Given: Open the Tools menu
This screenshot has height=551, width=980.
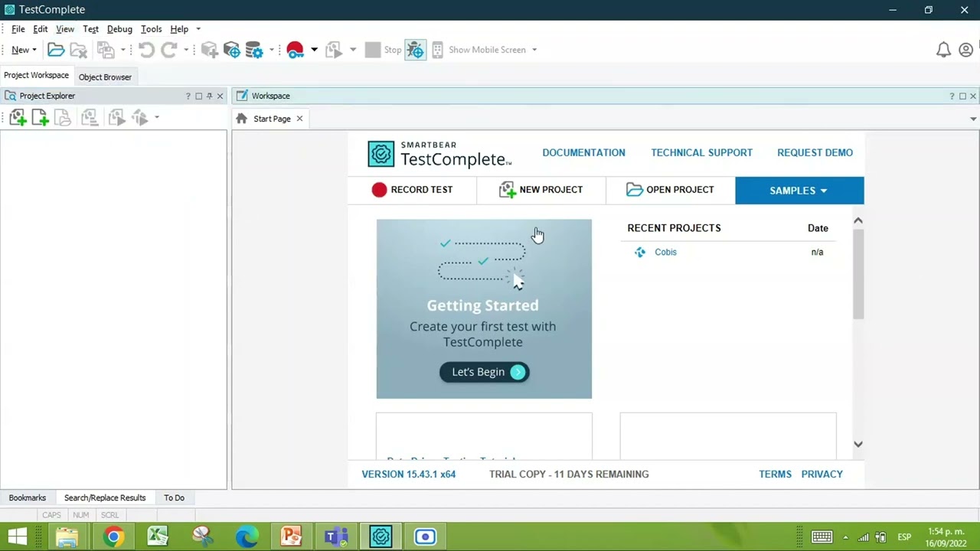Looking at the screenshot, I should 151,29.
